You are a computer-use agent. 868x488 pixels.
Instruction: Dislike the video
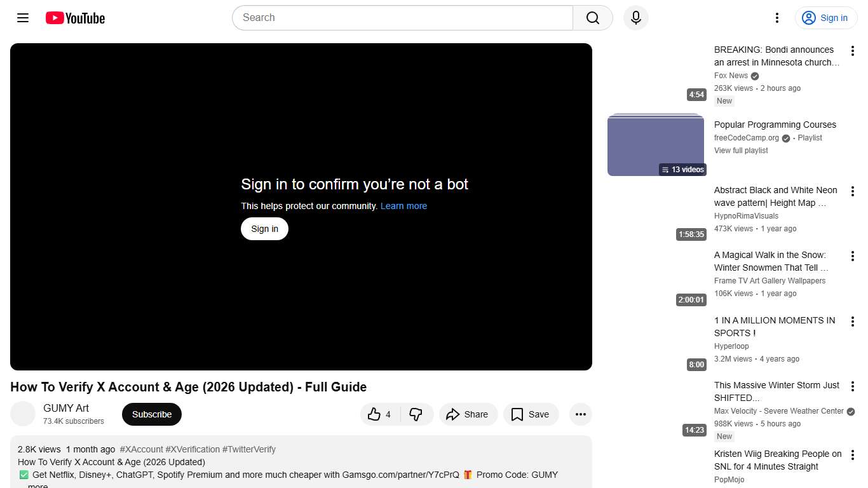coord(417,414)
